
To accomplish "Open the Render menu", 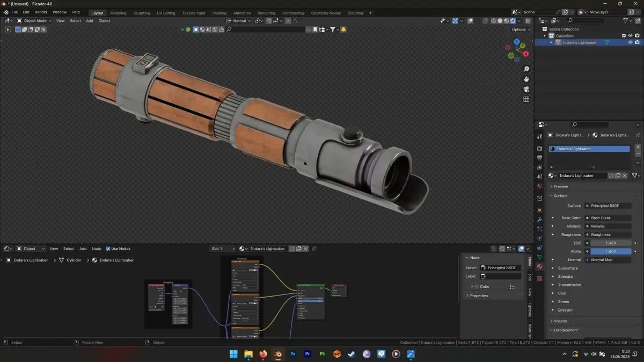I will (x=41, y=12).
